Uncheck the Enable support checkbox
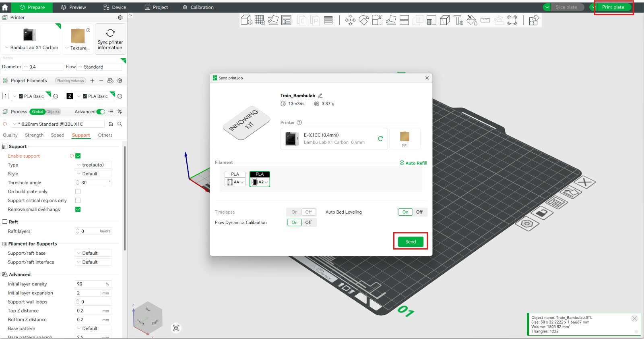The height and width of the screenshot is (339, 644). click(x=78, y=156)
